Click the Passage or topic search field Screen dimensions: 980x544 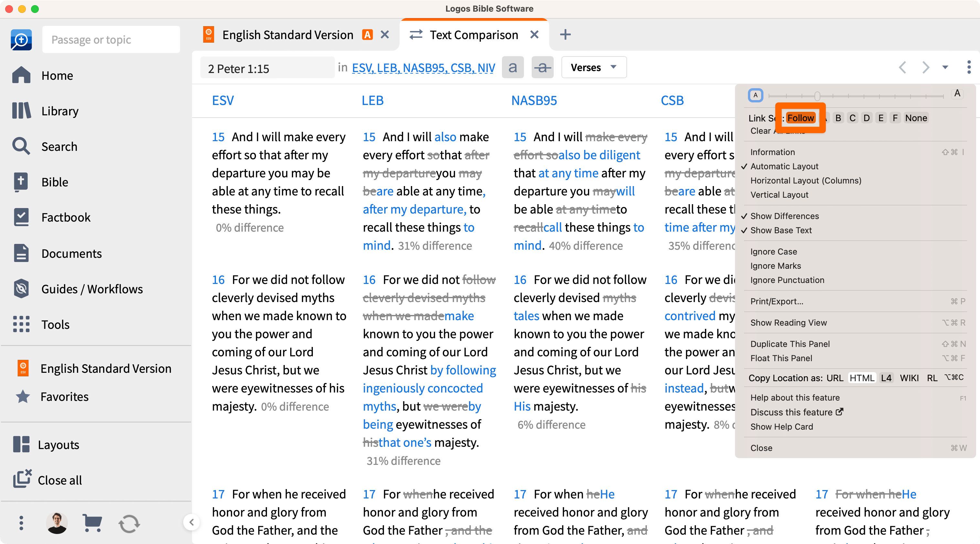click(111, 39)
